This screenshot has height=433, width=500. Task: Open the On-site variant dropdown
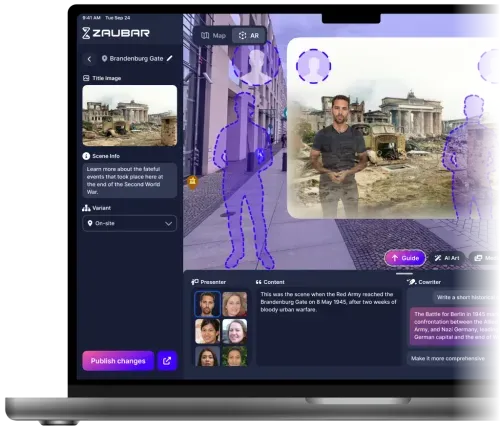click(130, 223)
